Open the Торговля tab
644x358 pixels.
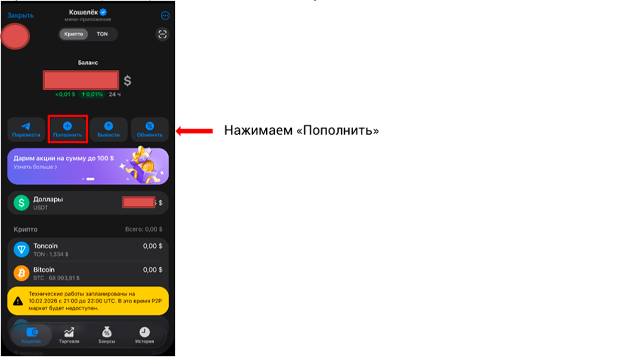tap(69, 335)
